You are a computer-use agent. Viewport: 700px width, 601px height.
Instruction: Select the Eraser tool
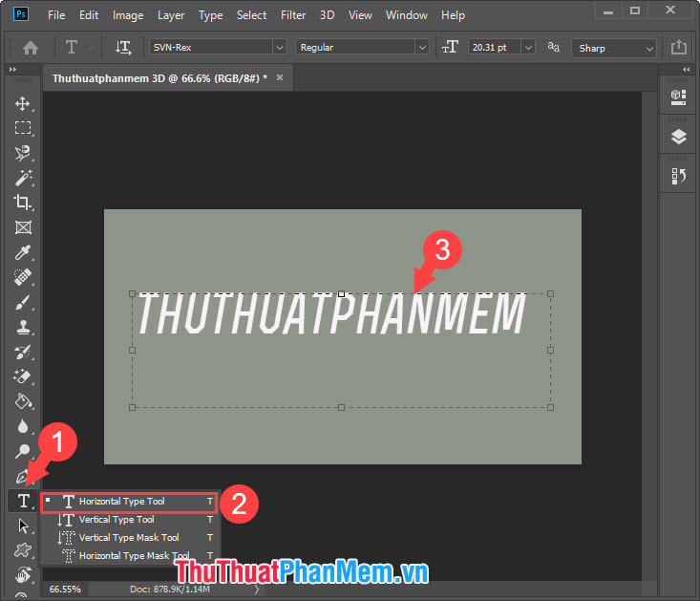coord(23,376)
